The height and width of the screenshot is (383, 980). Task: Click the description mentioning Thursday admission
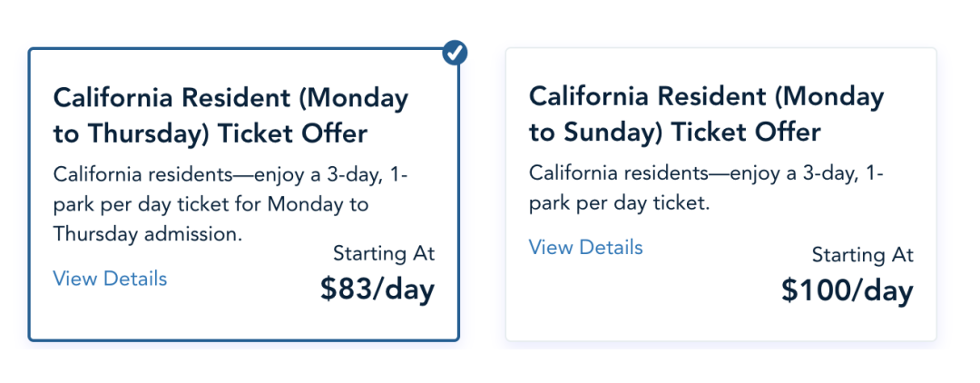[x=230, y=204]
